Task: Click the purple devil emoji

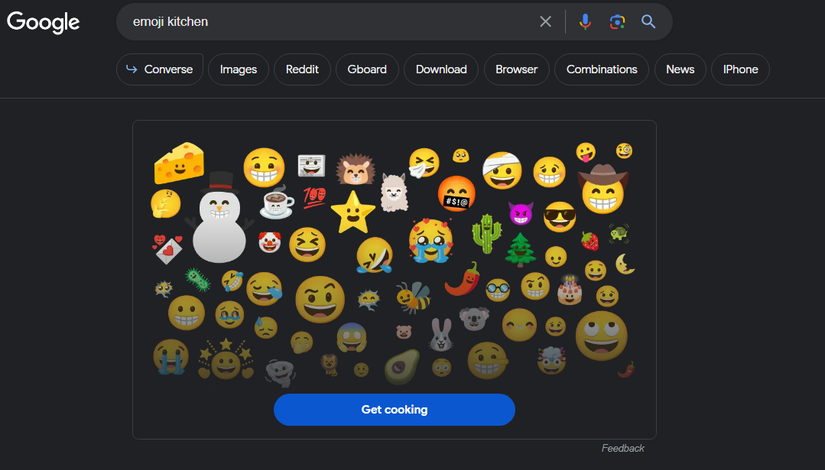Action: (520, 213)
